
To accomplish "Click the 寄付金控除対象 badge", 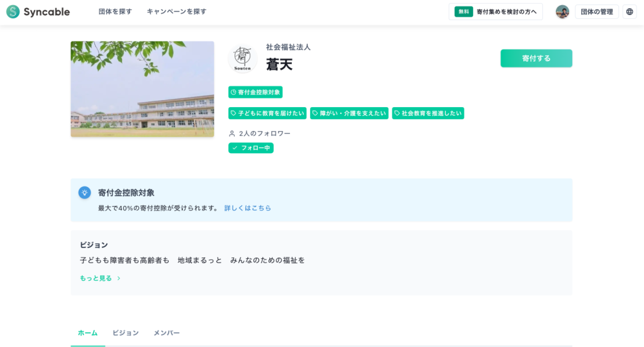I will click(x=255, y=92).
